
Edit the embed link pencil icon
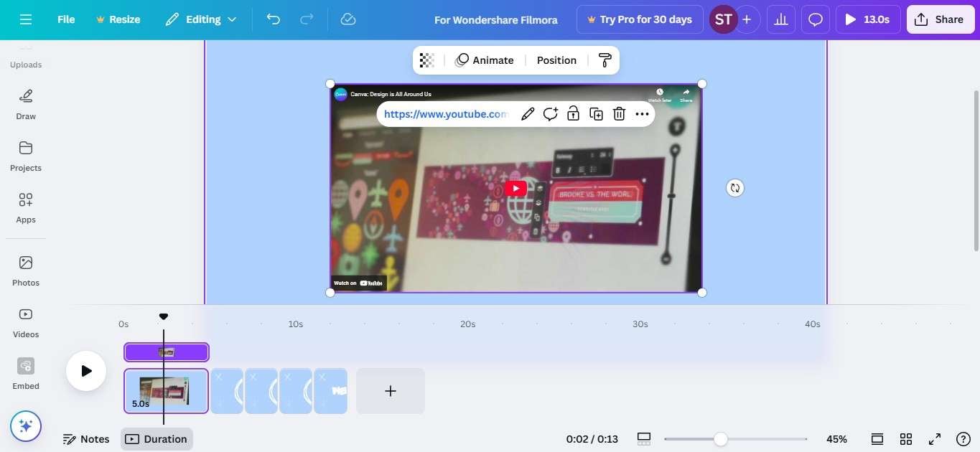pyautogui.click(x=528, y=114)
